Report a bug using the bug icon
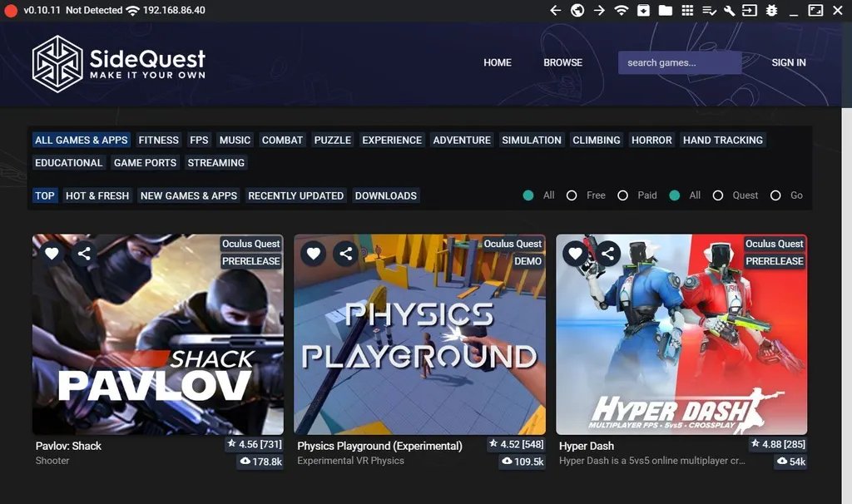The image size is (852, 504). tap(772, 10)
